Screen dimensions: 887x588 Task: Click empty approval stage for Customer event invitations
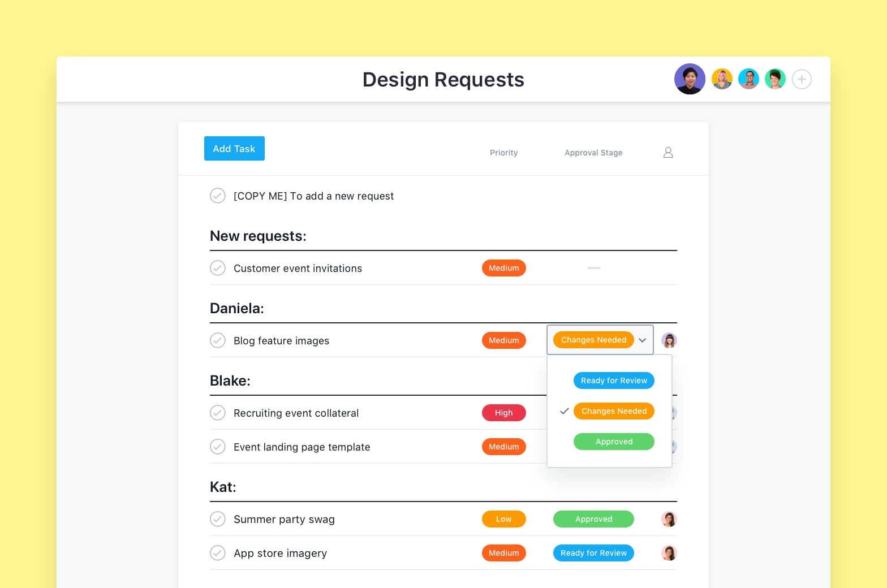[593, 268]
